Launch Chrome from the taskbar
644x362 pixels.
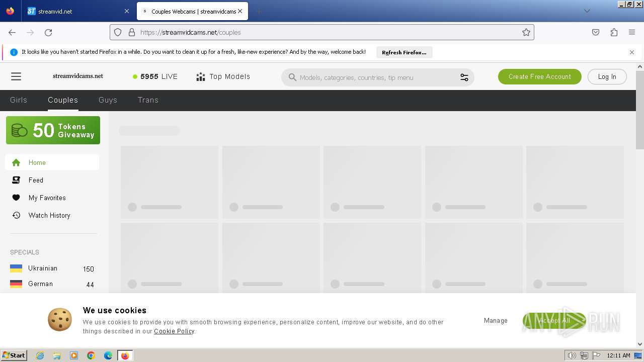[x=91, y=355]
